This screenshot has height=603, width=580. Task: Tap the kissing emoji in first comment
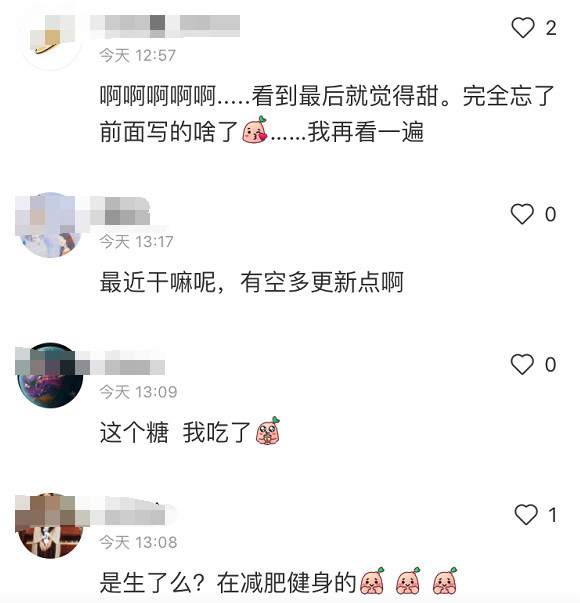click(x=255, y=130)
